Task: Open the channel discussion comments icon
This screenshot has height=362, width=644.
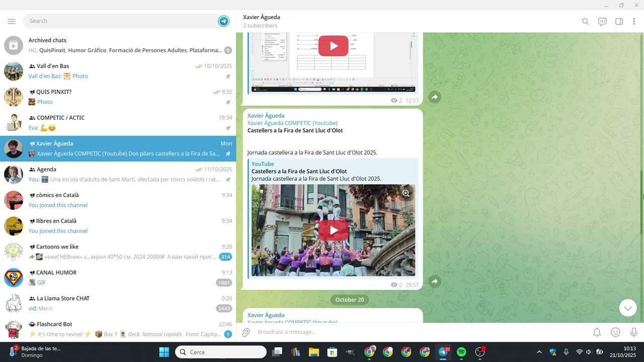Action: point(602,22)
